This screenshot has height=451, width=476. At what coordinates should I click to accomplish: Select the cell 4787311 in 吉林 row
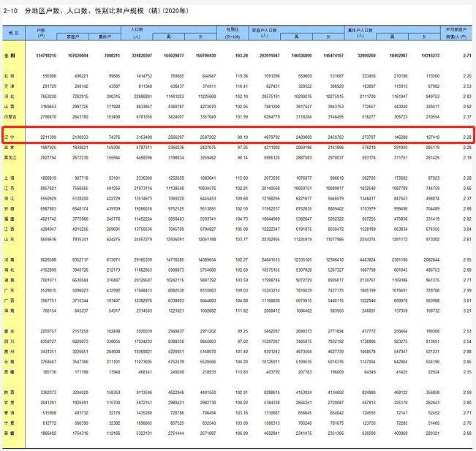click(144, 148)
